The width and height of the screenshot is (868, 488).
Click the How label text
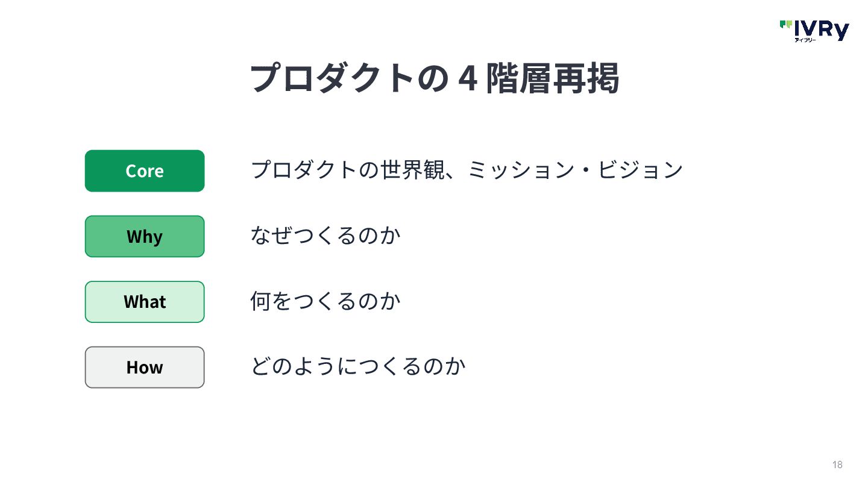(x=145, y=368)
